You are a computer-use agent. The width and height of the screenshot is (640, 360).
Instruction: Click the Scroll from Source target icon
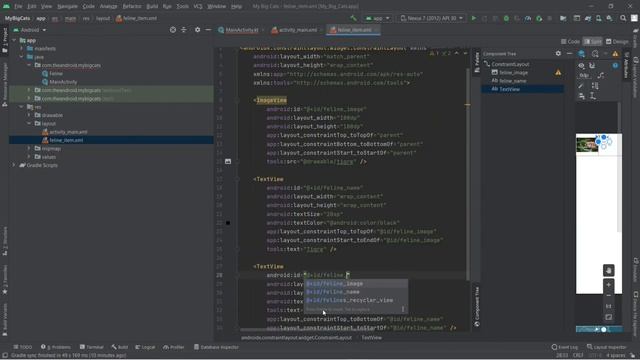pyautogui.click(x=173, y=30)
